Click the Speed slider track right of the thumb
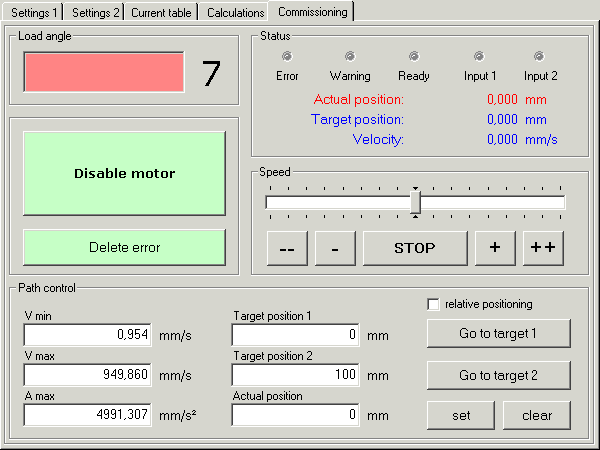 493,202
